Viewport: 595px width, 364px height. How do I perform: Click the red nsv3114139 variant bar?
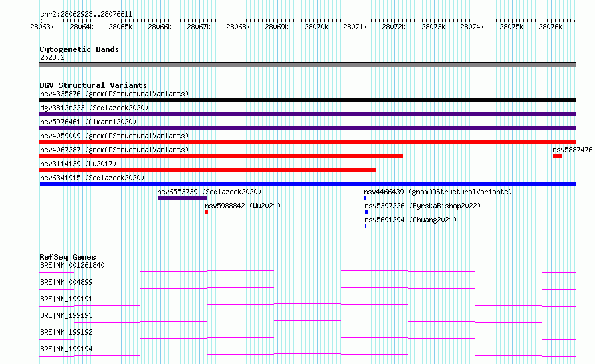click(208, 170)
